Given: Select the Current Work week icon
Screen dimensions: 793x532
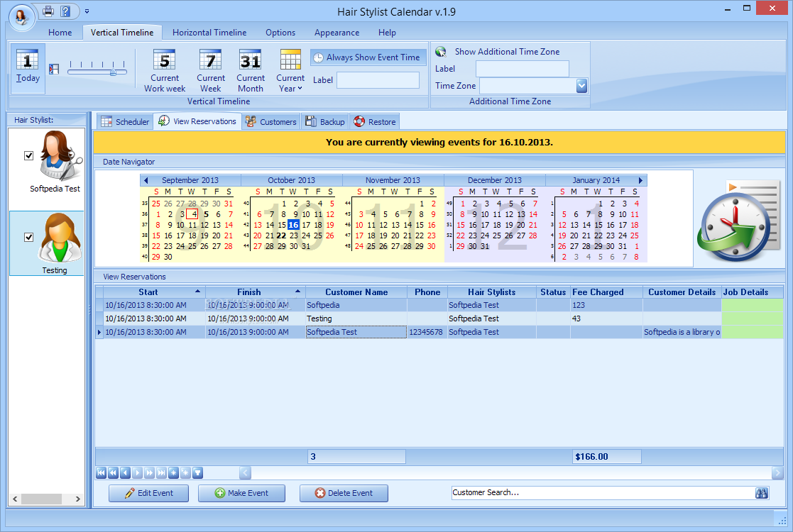Looking at the screenshot, I should (x=165, y=71).
